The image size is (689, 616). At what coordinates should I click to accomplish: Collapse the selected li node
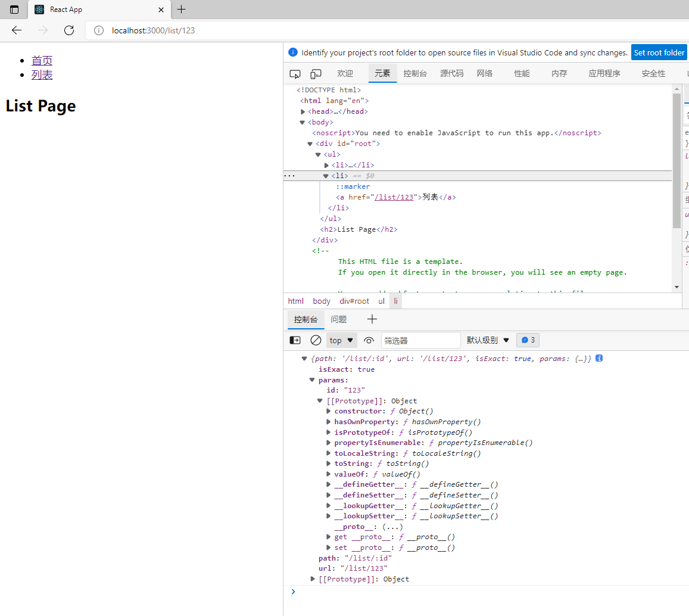326,176
